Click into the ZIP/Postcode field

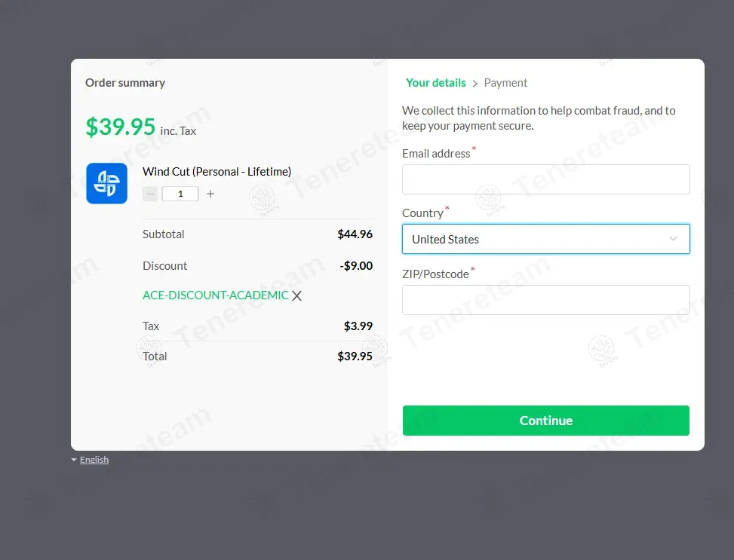coord(545,300)
